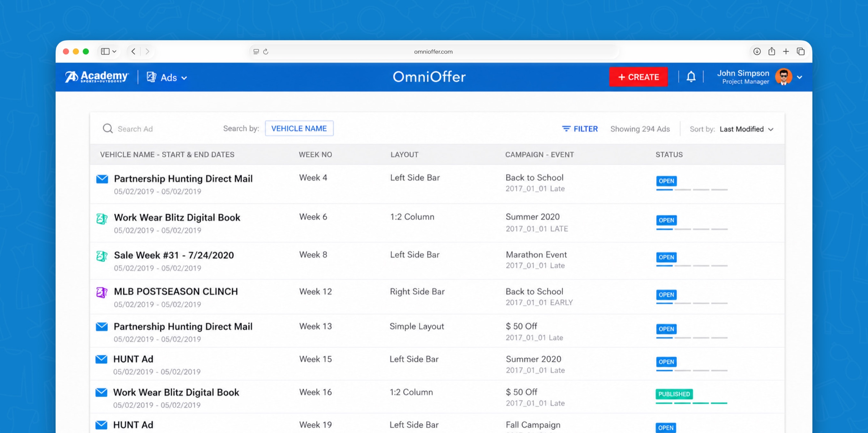The width and height of the screenshot is (868, 433).
Task: Open the Week 6 Work Wear Blitz Digital Book
Action: 177,217
